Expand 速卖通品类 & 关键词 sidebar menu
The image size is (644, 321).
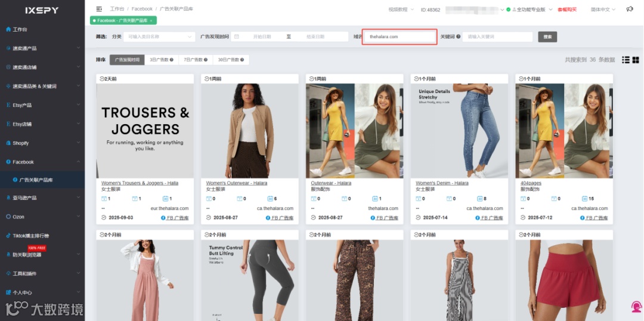pos(42,87)
